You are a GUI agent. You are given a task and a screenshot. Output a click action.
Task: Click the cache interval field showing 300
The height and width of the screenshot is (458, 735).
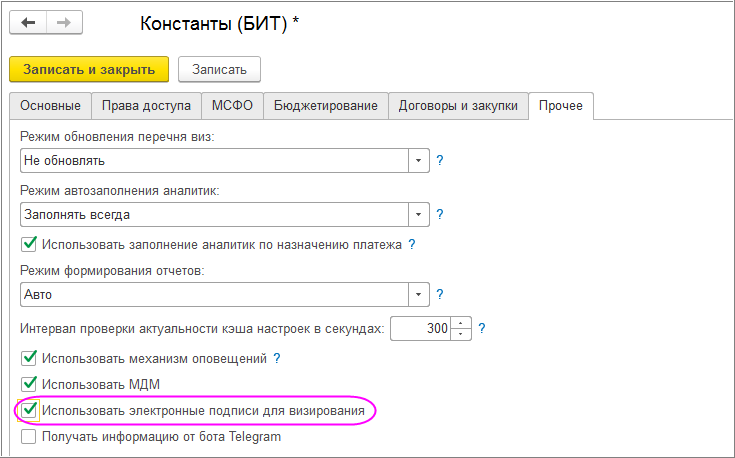click(x=420, y=328)
